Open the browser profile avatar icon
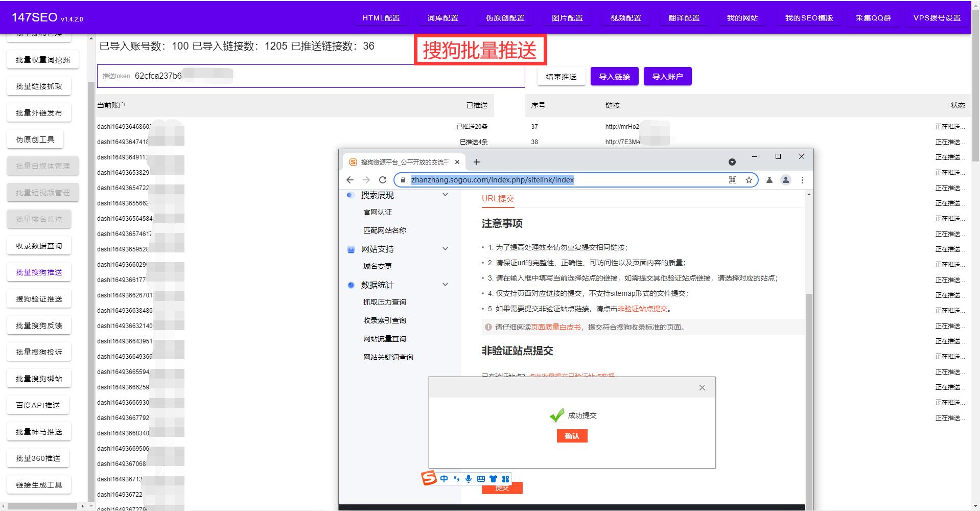980x511 pixels. click(x=785, y=180)
